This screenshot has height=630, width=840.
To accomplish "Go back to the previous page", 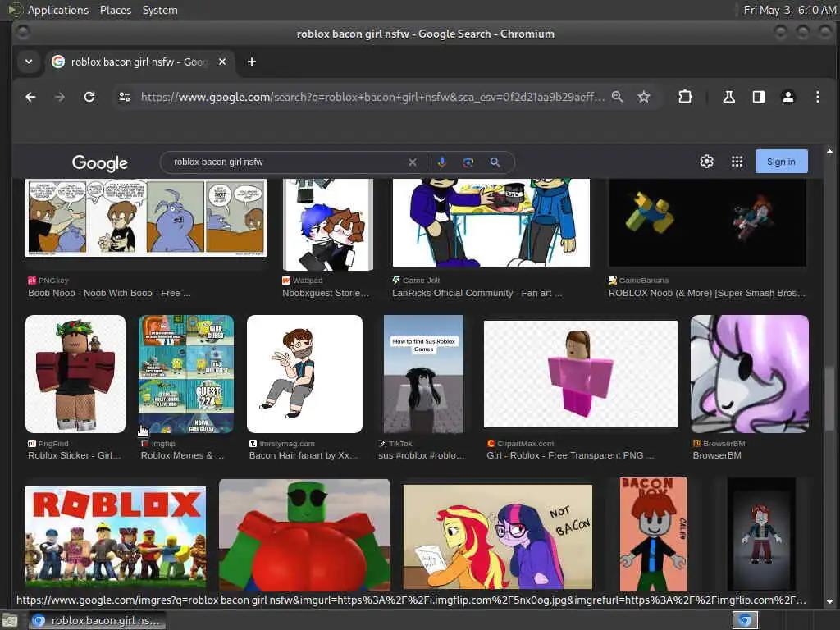I will (x=30, y=97).
